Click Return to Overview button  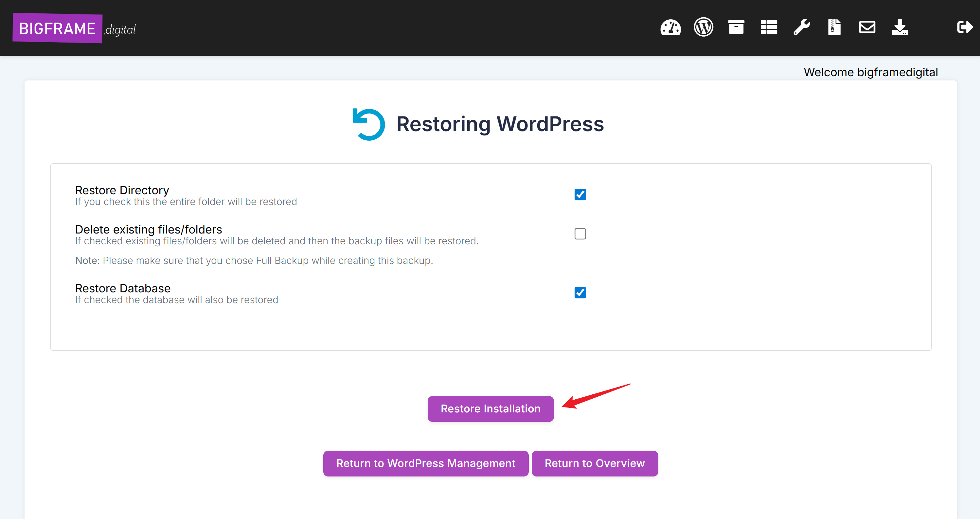(x=595, y=463)
